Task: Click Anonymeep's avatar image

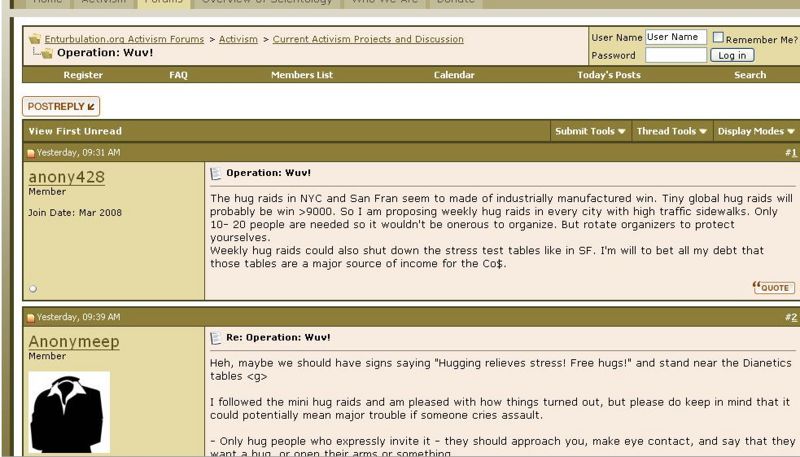Action: click(x=69, y=412)
